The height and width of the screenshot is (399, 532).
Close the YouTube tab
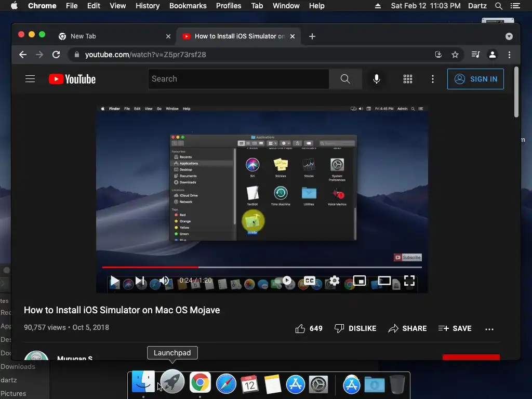point(292,36)
